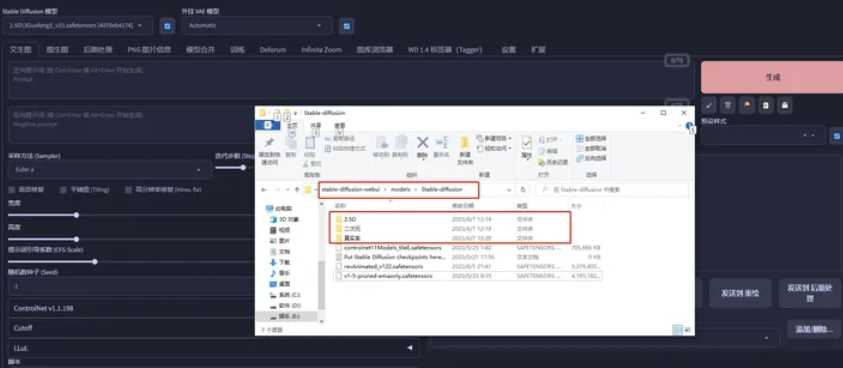Click History in Explorer ribbon
This screenshot has height=368, width=843.
tap(553, 162)
